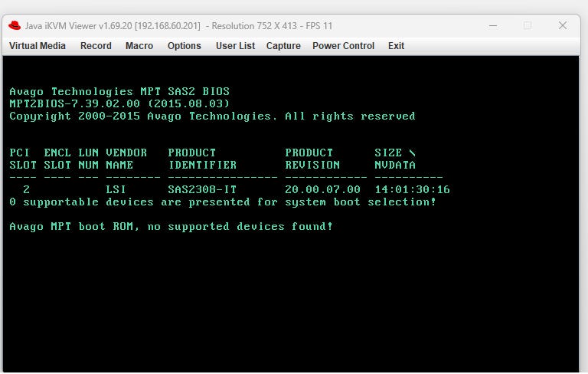Open the User List menu
The height and width of the screenshot is (374, 588).
coord(235,46)
